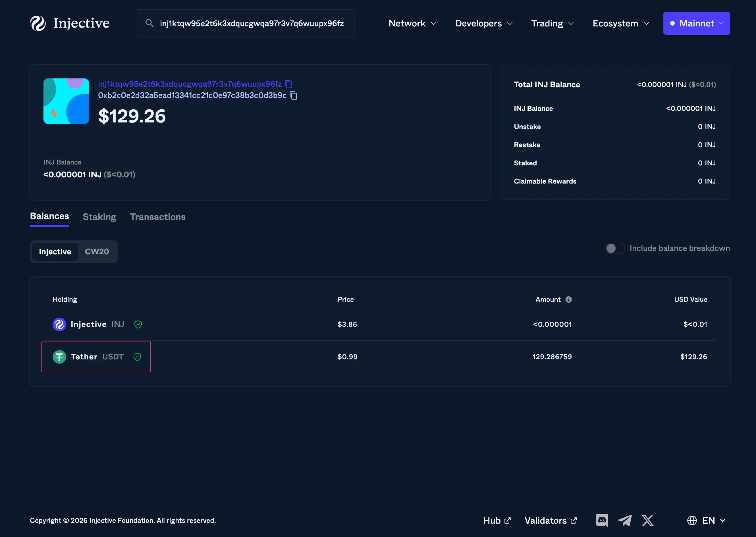
Task: Click the Total INJ Balance heading
Action: point(547,85)
